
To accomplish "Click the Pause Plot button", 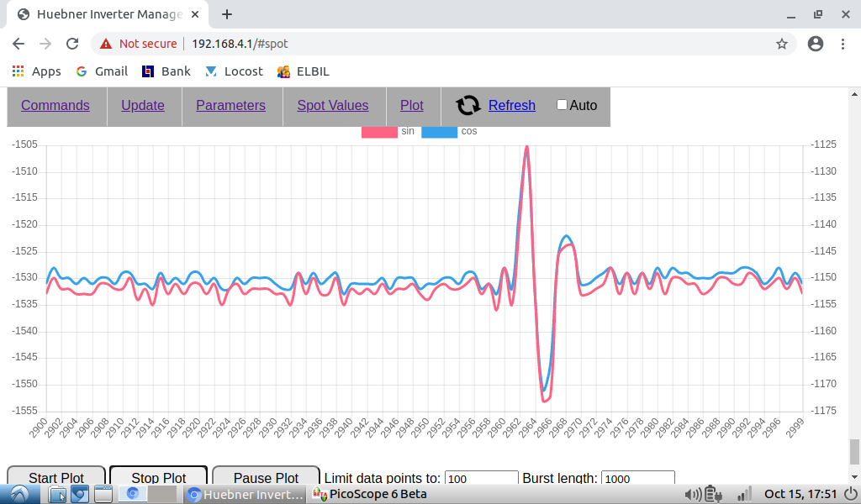I will pos(266,477).
